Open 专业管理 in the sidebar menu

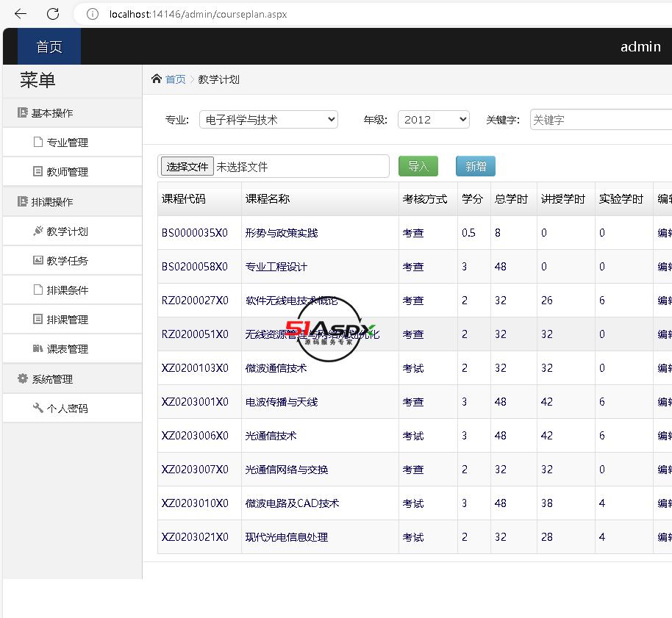click(x=67, y=143)
